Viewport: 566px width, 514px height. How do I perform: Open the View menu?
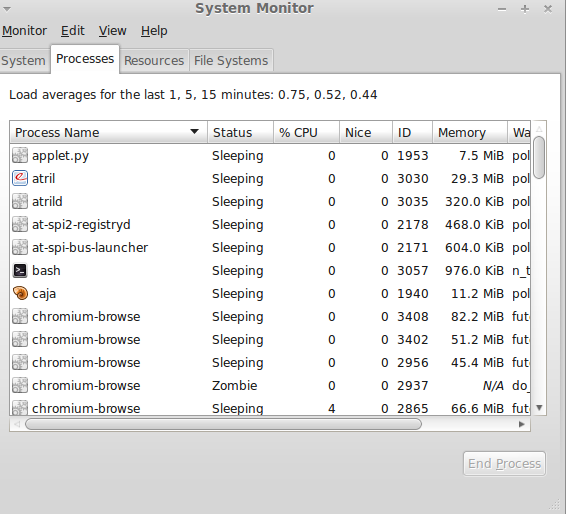pos(113,31)
